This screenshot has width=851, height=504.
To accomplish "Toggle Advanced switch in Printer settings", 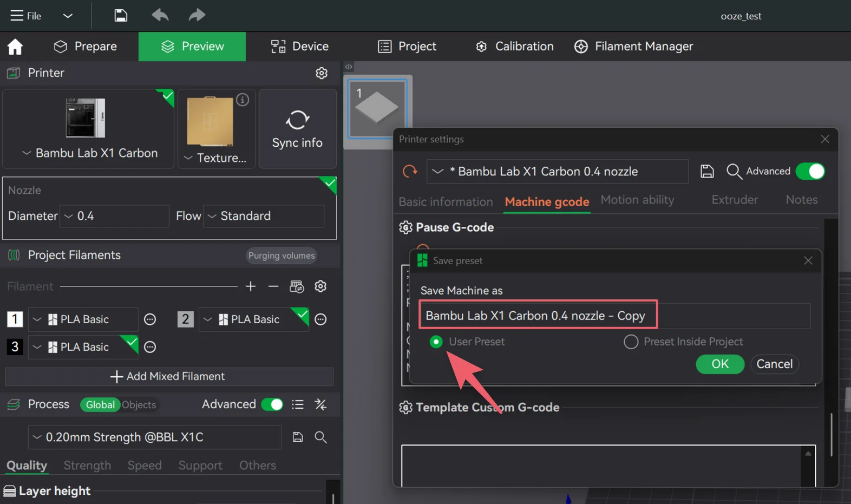I will click(x=810, y=172).
